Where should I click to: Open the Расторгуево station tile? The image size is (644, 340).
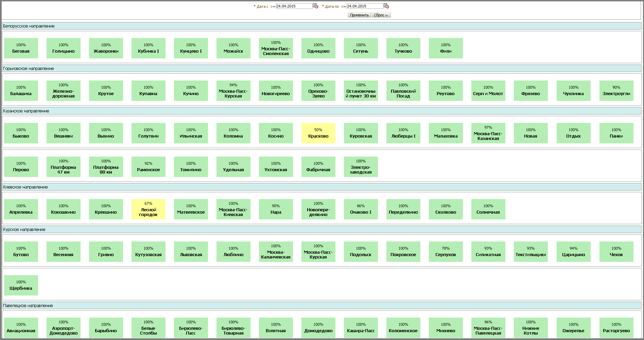pos(616,328)
